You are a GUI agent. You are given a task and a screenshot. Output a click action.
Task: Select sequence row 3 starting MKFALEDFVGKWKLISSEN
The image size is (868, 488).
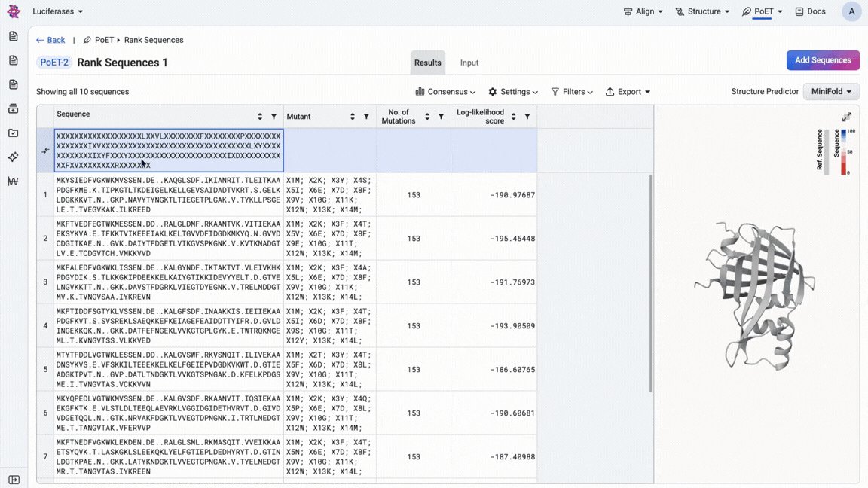tap(169, 282)
